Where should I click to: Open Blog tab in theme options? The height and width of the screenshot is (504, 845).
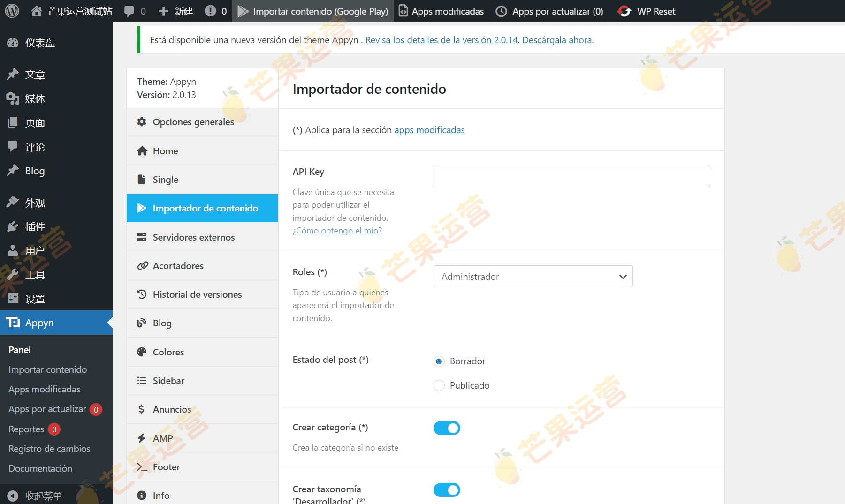pyautogui.click(x=202, y=323)
